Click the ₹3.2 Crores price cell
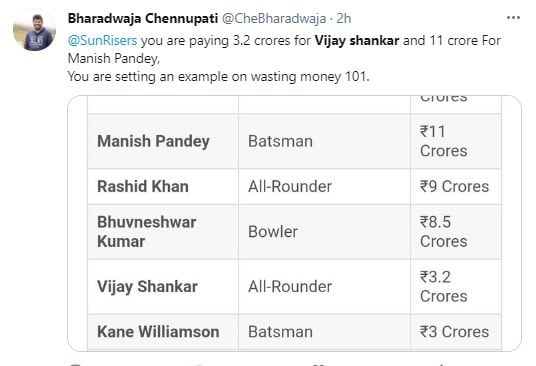The image size is (536, 366). pyautogui.click(x=456, y=287)
